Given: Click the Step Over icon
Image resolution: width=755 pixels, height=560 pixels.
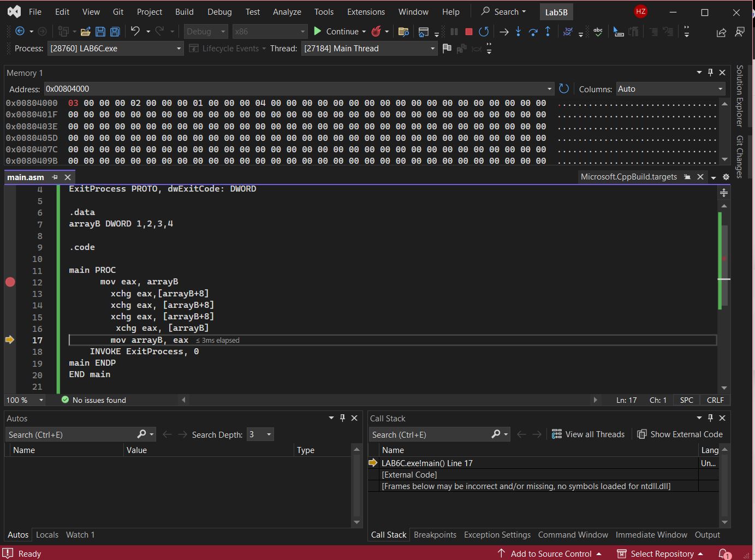Looking at the screenshot, I should coord(533,32).
